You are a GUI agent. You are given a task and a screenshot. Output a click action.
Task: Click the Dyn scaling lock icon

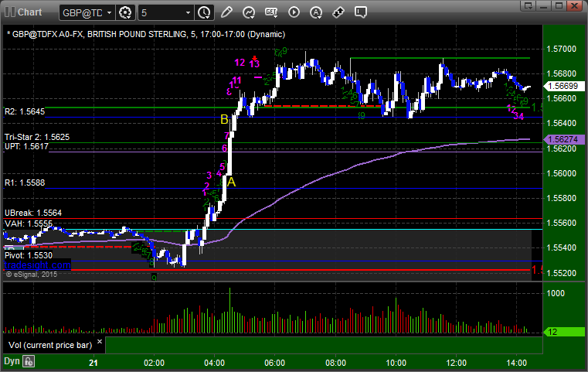coord(29,361)
